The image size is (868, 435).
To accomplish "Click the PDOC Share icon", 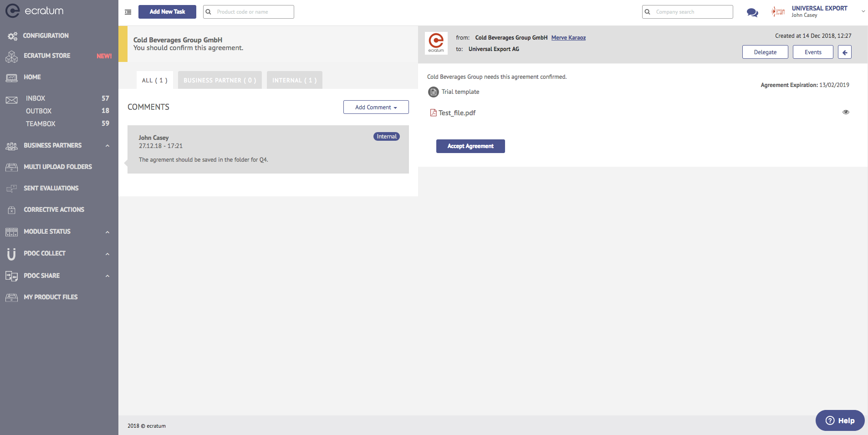I will pyautogui.click(x=12, y=276).
